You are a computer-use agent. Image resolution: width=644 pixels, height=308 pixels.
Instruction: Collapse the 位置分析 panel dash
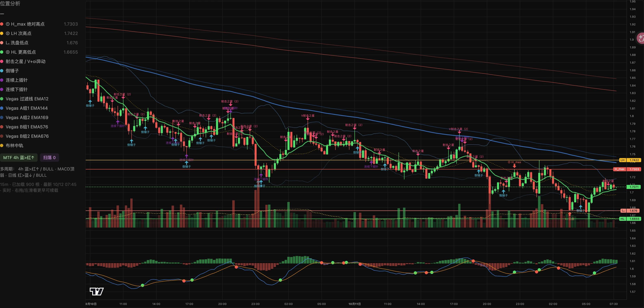point(2,14)
